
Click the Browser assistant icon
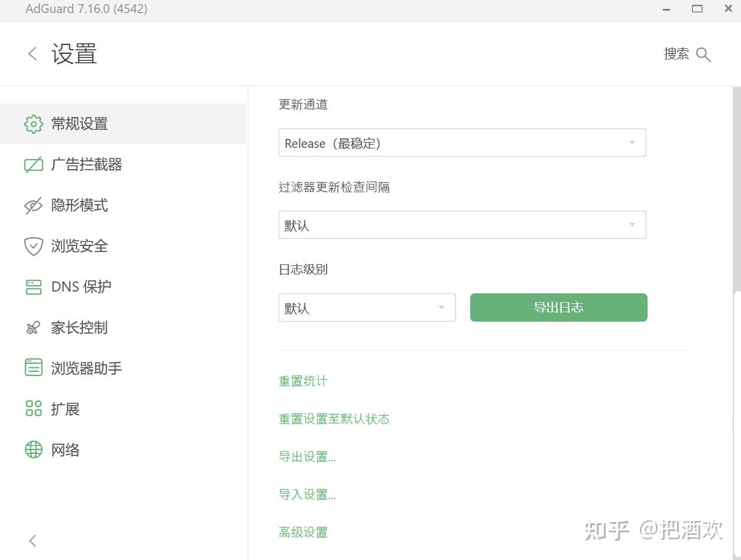click(x=34, y=368)
